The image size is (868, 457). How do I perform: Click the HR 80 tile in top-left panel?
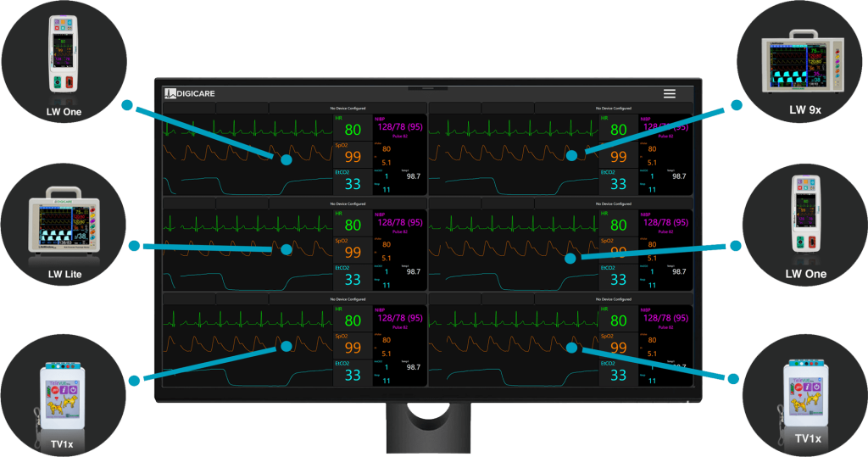coord(353,128)
